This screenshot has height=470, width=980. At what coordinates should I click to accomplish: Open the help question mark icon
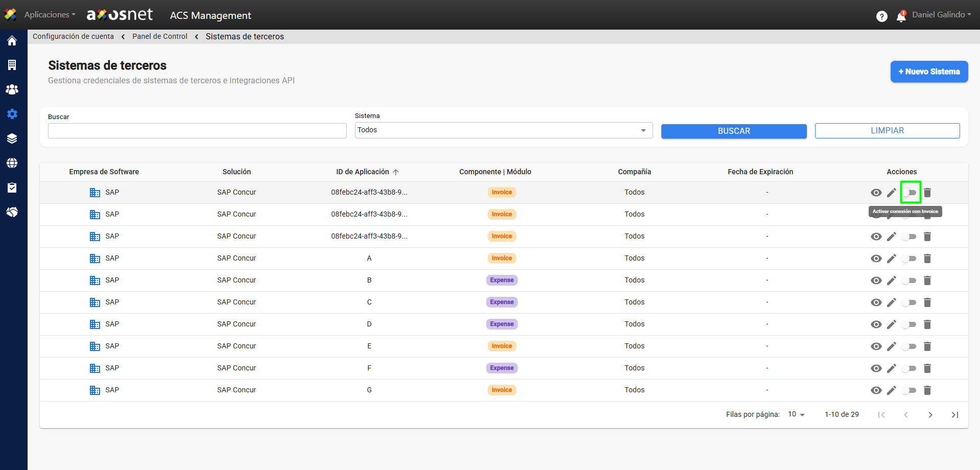(881, 16)
